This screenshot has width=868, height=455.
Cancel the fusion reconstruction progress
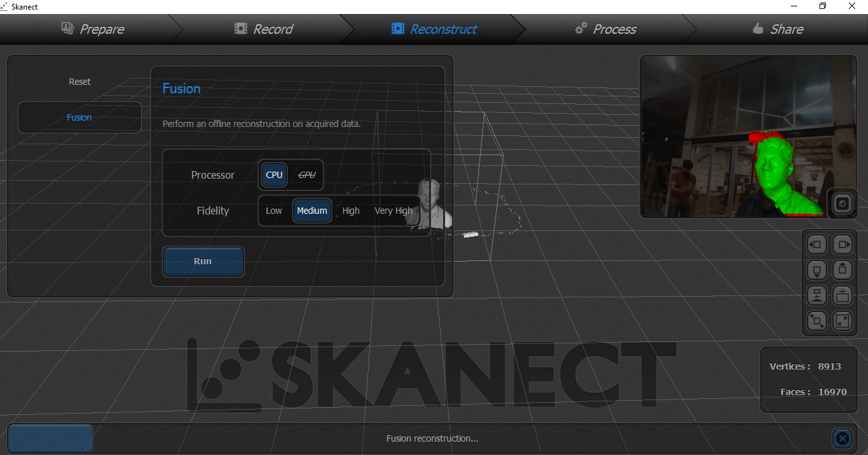pos(842,438)
